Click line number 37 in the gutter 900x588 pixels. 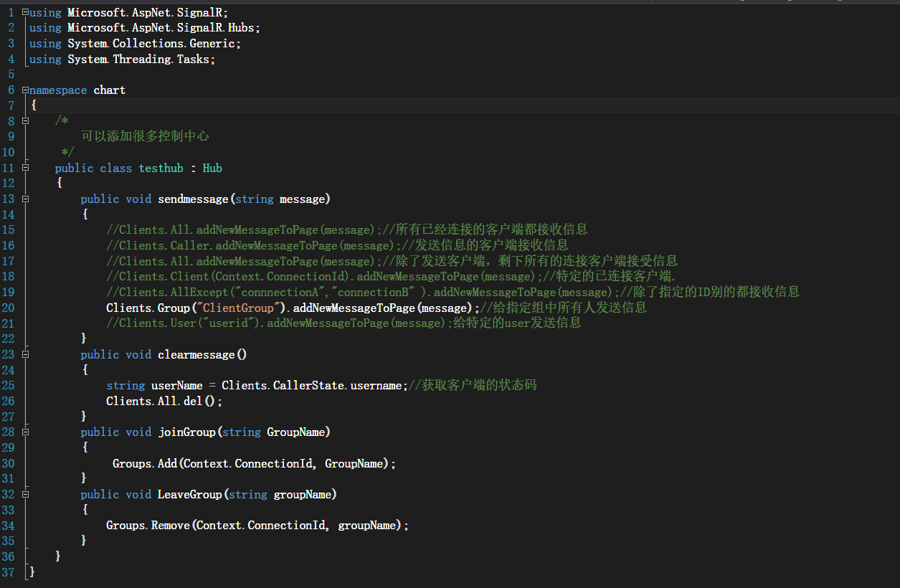pyautogui.click(x=8, y=572)
